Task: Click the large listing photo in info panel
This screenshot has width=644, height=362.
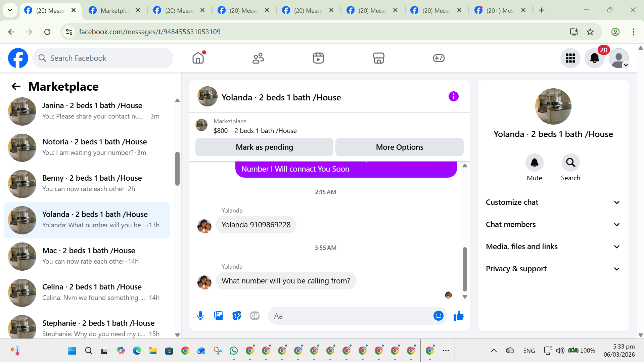Action: (553, 106)
